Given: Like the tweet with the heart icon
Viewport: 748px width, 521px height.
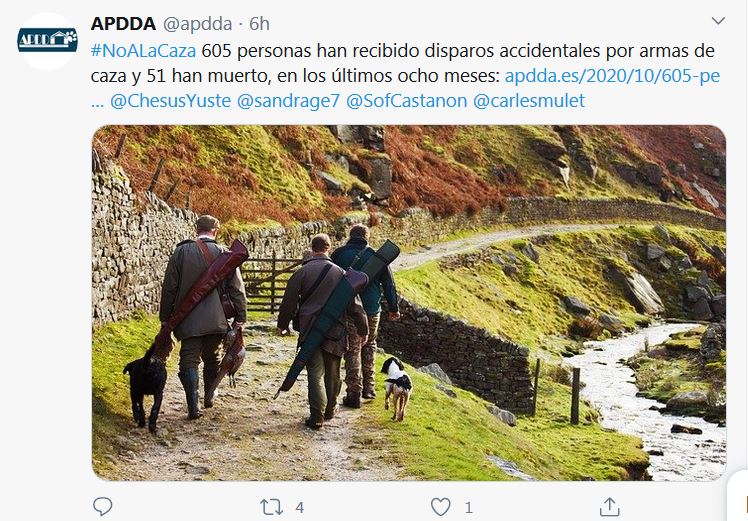Looking at the screenshot, I should pos(440,507).
